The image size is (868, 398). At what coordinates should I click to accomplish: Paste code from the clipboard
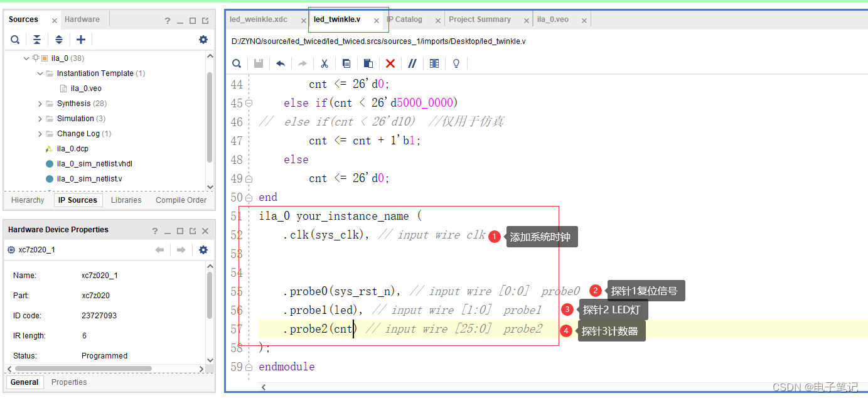(368, 63)
